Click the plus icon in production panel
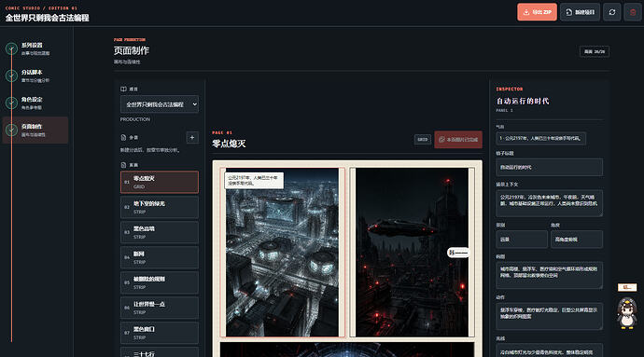Screen dimensions: 644x357 pyautogui.click(x=192, y=137)
